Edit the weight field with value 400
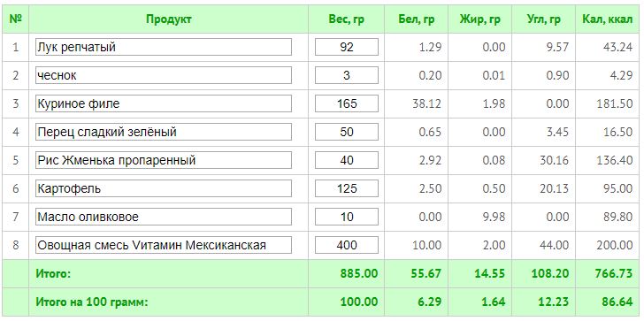Image resolution: width=644 pixels, height=321 pixels. pyautogui.click(x=347, y=245)
